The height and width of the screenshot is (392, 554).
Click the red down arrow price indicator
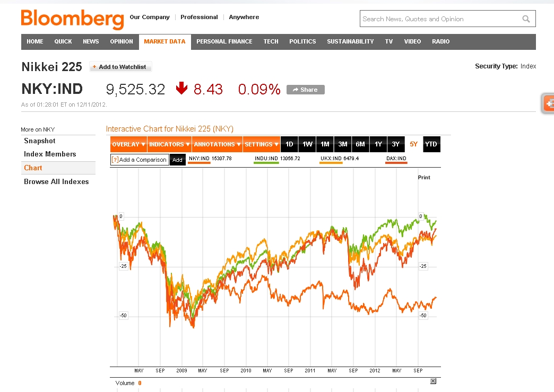tap(181, 89)
